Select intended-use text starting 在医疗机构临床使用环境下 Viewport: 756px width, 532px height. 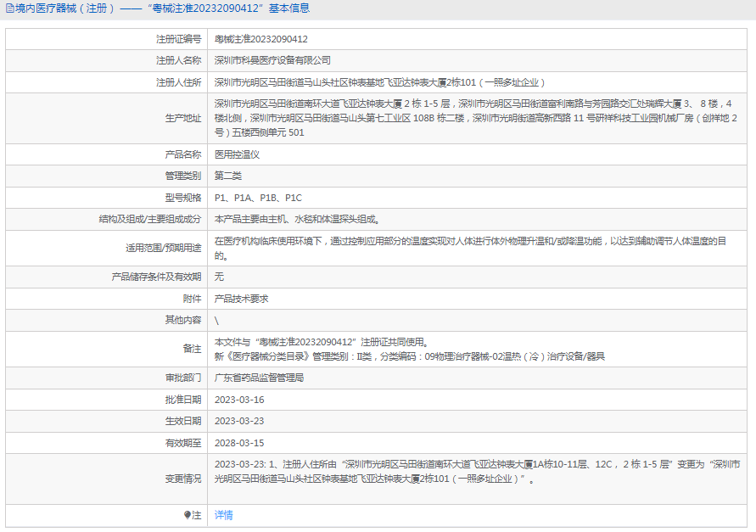470,248
